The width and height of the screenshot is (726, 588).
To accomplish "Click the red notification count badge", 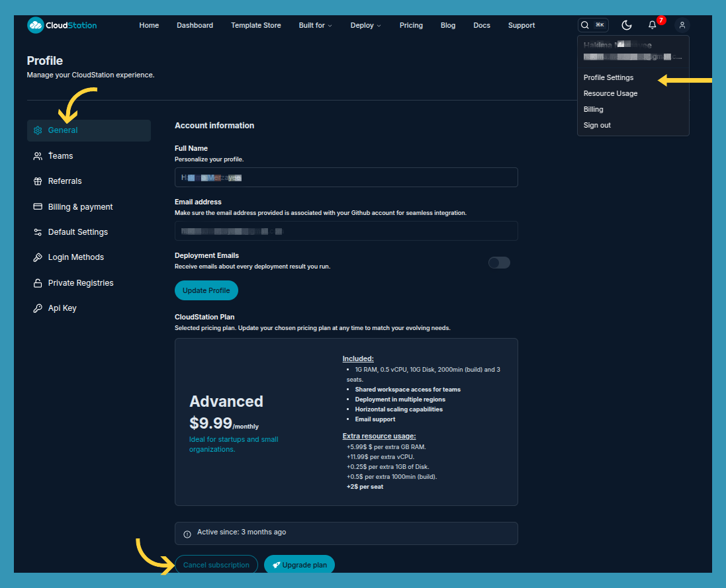I will click(x=661, y=20).
